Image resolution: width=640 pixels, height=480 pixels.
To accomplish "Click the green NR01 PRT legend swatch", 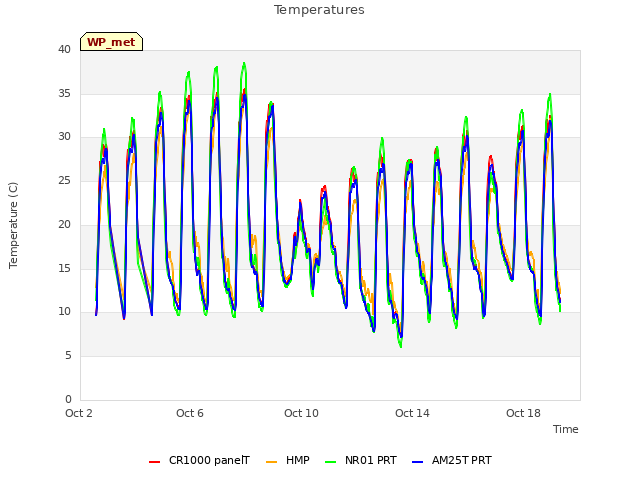I will [x=331, y=461].
